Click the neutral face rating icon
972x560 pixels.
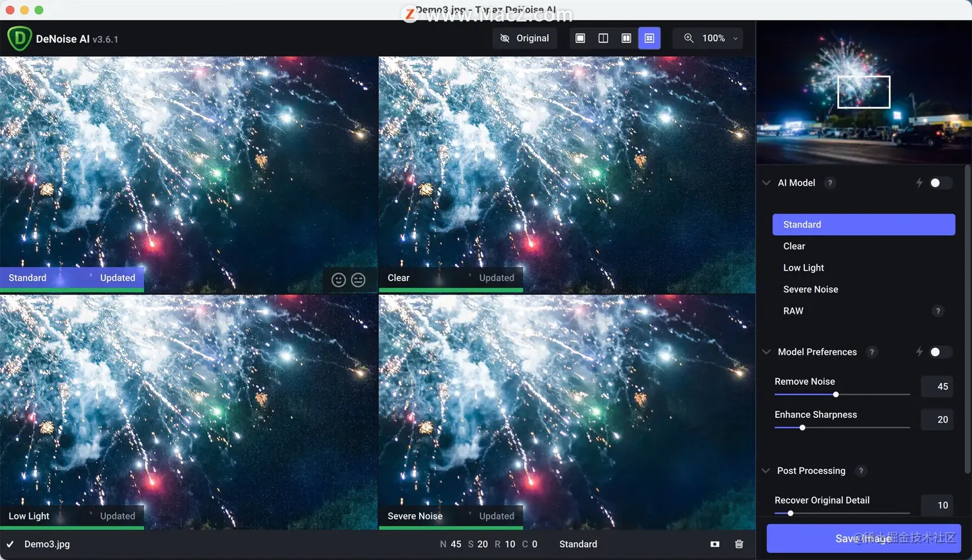[358, 280]
